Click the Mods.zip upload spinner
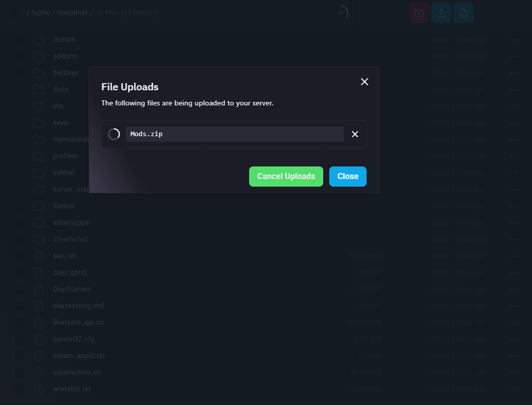 (114, 134)
